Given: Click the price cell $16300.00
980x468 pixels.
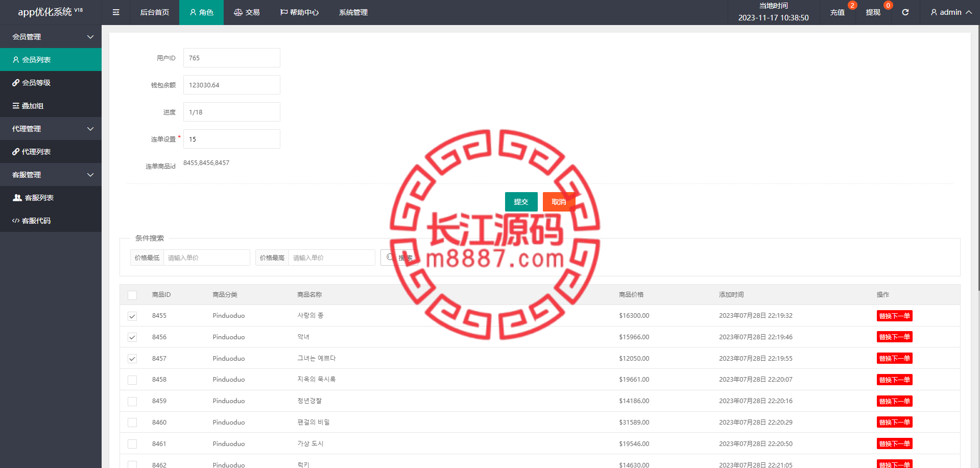Looking at the screenshot, I should click(x=634, y=316).
